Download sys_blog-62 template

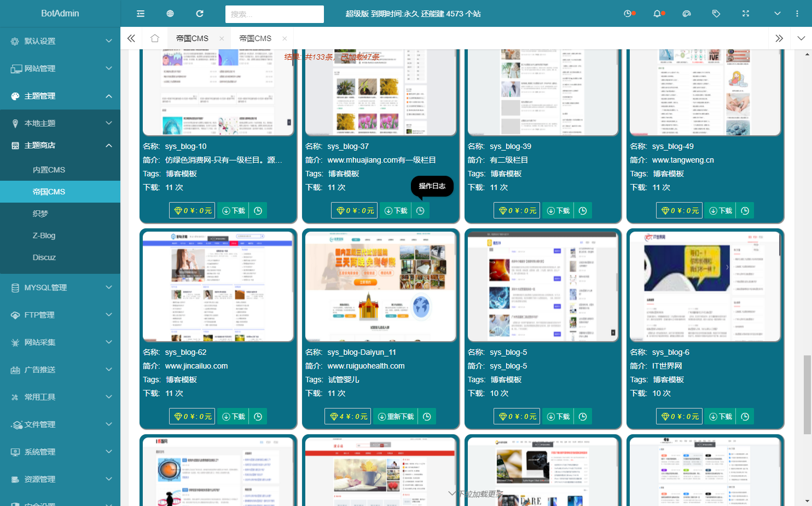point(234,416)
